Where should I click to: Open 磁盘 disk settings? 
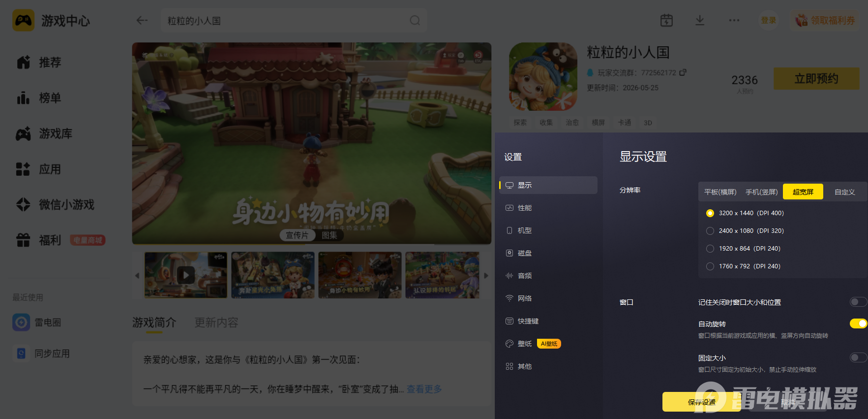pos(548,253)
